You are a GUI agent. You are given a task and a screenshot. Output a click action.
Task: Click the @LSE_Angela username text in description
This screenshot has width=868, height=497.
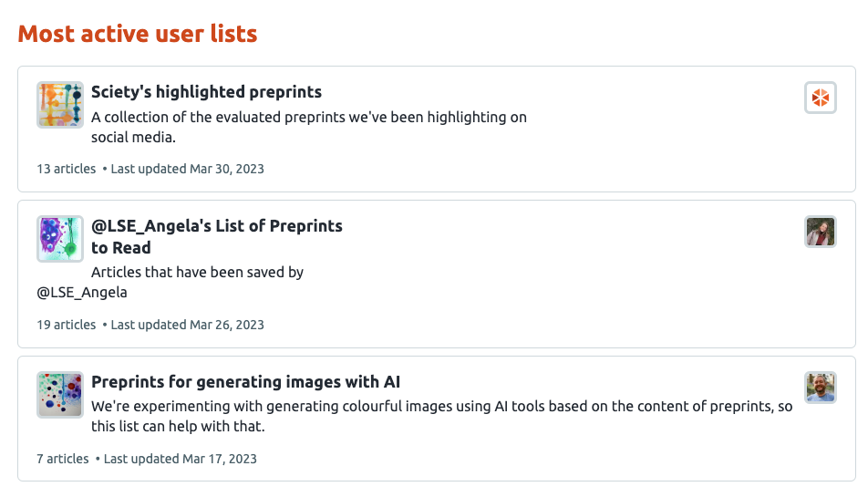click(81, 293)
